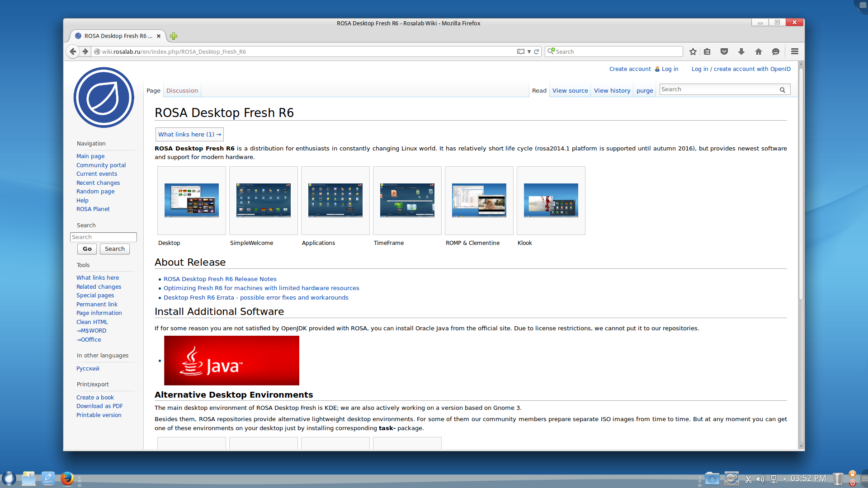Screen dimensions: 868x488
Task: Click Log in / create account with OpenID
Action: point(741,69)
